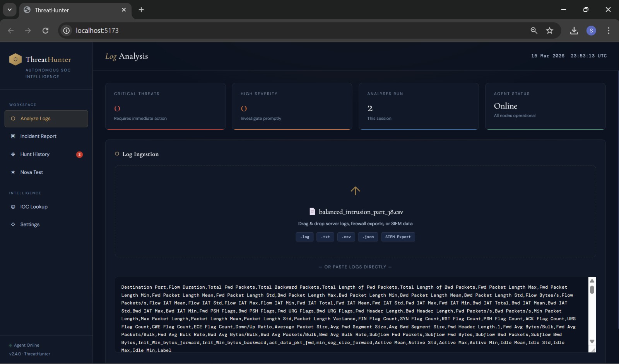This screenshot has height=364, width=619.
Task: Click the .json format chip
Action: coord(368,237)
